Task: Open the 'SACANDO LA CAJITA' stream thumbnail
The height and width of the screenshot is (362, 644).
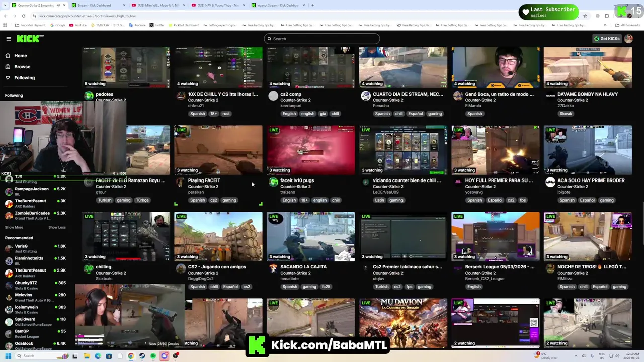Action: click(310, 237)
